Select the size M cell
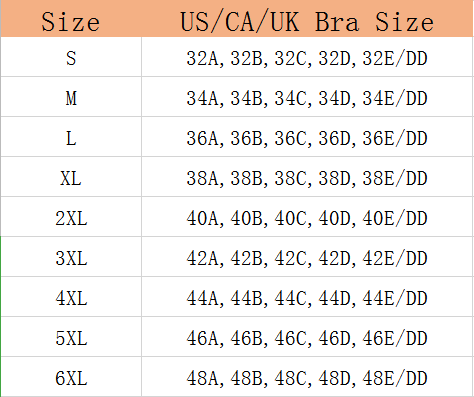The height and width of the screenshot is (397, 474). (71, 97)
